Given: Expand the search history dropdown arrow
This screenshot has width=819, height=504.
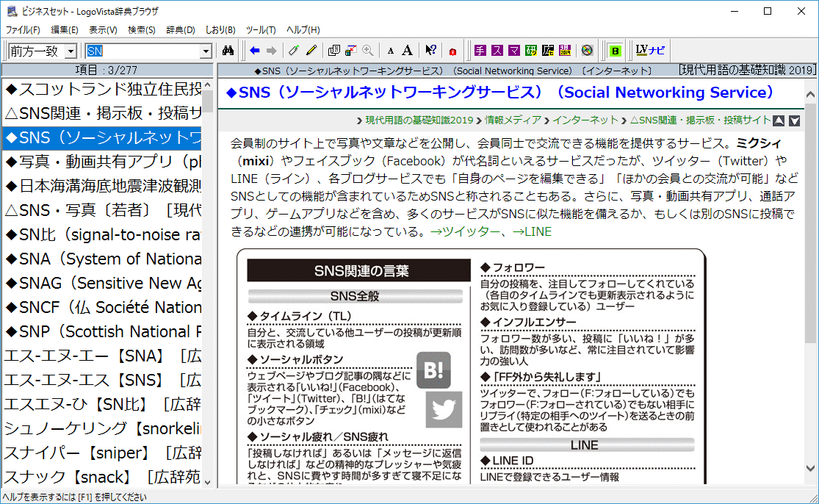Looking at the screenshot, I should (x=206, y=51).
